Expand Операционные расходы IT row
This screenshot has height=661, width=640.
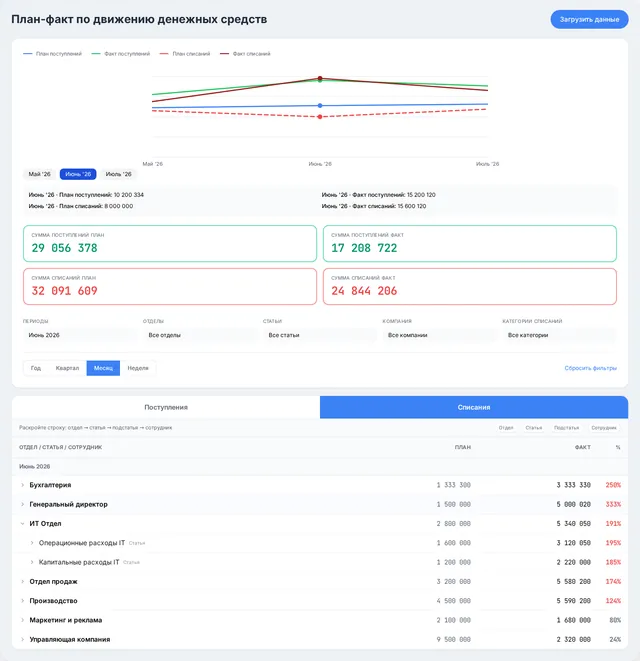pos(32,543)
